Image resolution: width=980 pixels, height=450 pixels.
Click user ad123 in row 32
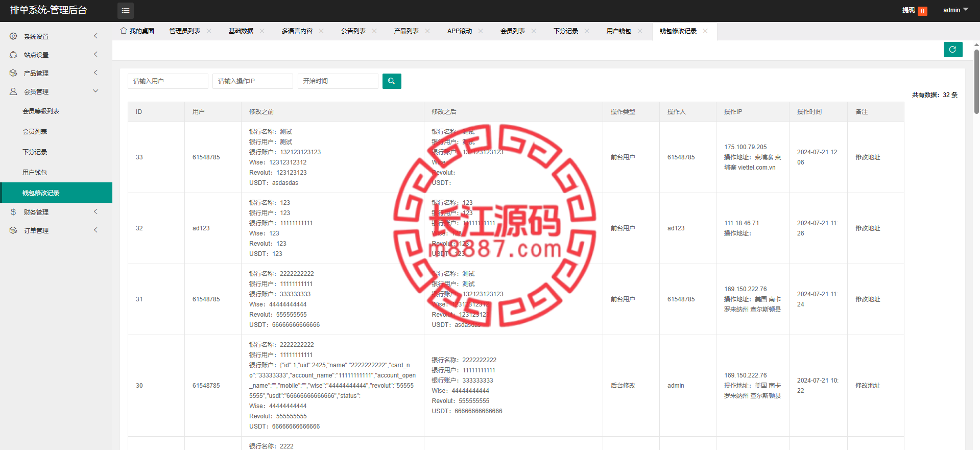201,228
